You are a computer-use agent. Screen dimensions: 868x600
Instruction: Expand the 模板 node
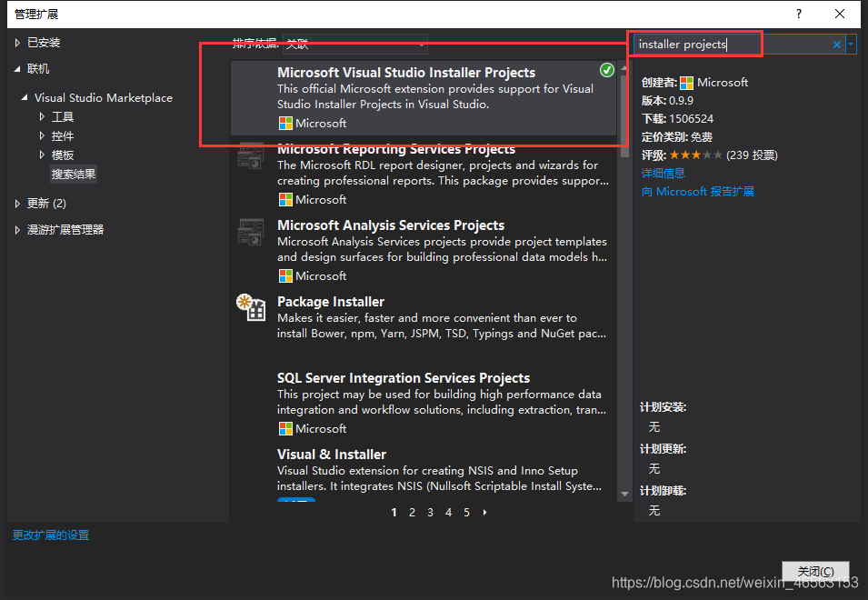point(42,155)
